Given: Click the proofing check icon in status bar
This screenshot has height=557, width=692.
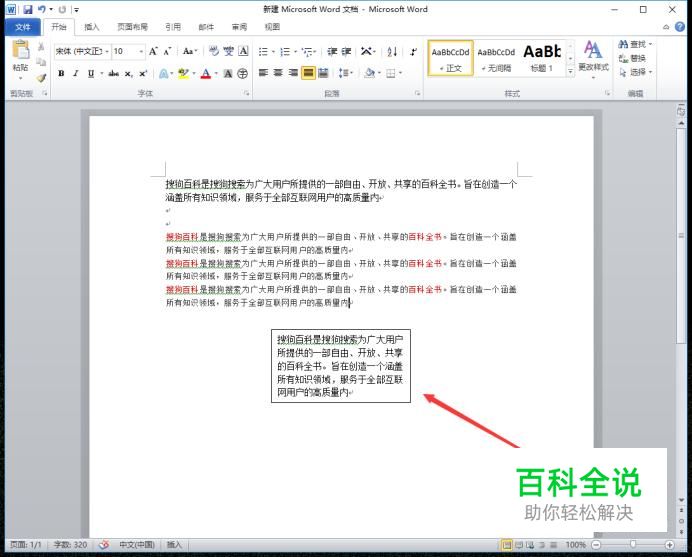Looking at the screenshot, I should (104, 545).
